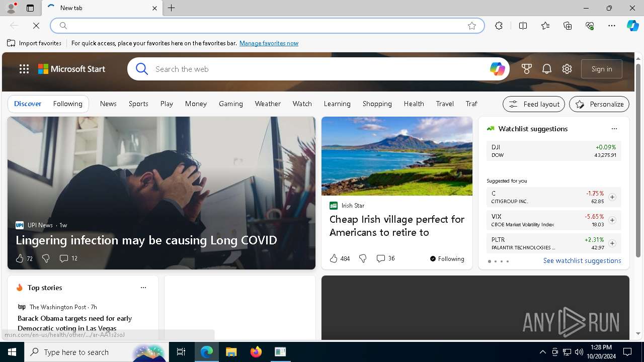Go to second watchlist page dot
644x362 pixels.
495,261
